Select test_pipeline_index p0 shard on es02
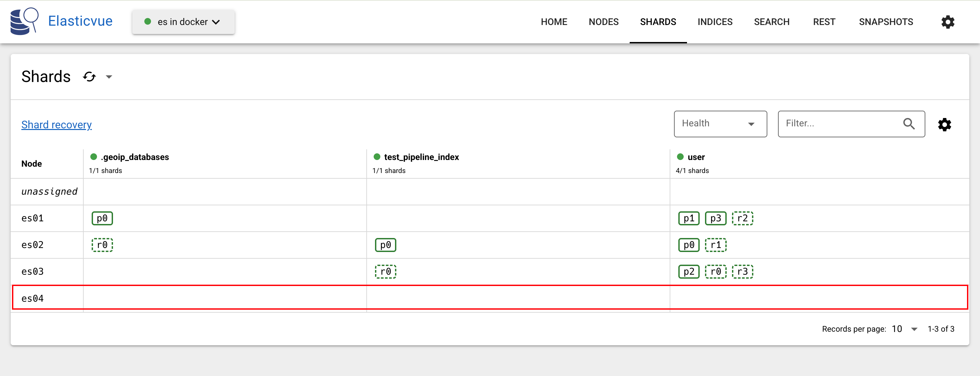This screenshot has height=376, width=980. (x=386, y=245)
